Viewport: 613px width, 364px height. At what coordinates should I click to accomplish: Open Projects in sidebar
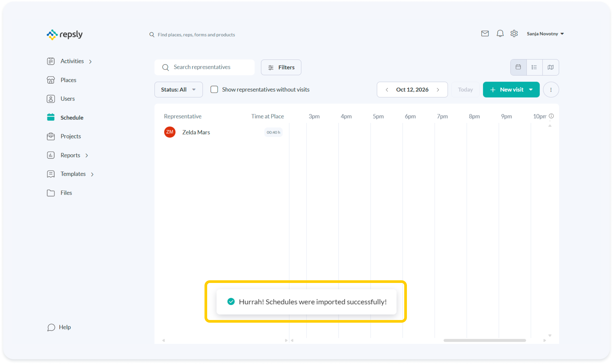64,136
